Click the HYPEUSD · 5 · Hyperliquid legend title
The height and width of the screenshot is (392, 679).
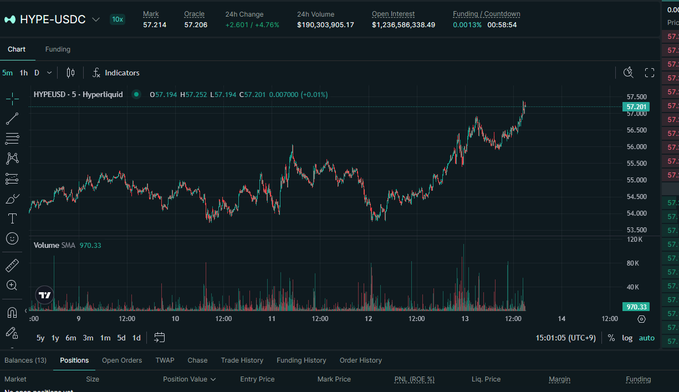coord(78,94)
